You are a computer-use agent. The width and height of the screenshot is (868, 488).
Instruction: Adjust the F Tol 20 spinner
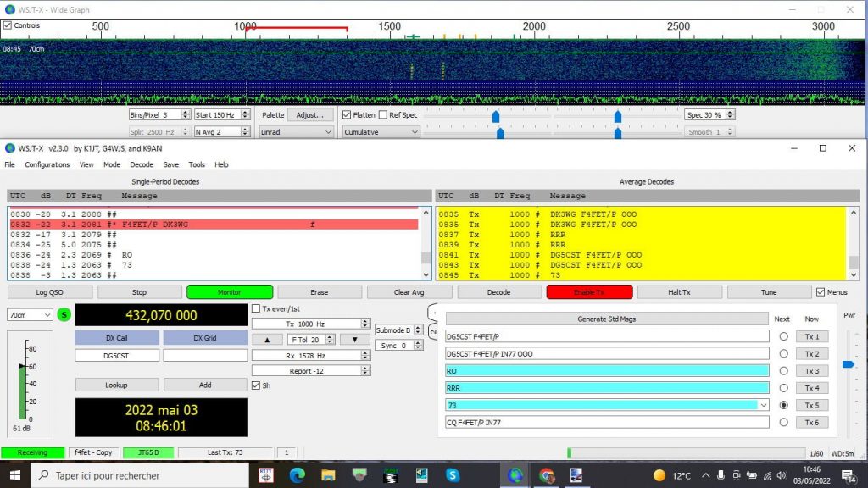[x=330, y=340]
